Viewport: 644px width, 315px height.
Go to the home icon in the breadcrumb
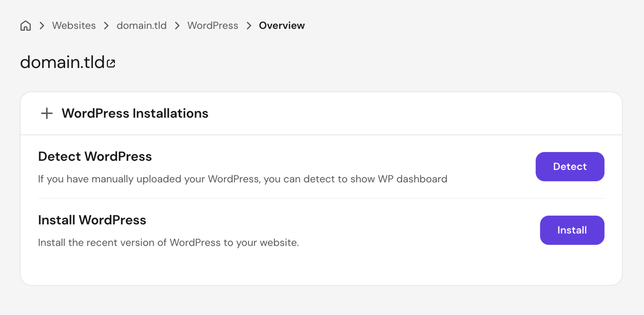(25, 25)
